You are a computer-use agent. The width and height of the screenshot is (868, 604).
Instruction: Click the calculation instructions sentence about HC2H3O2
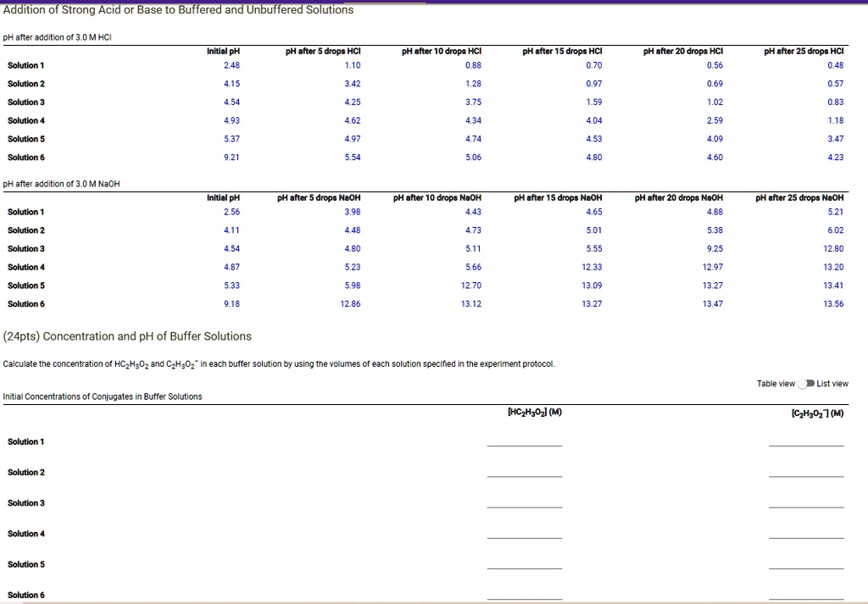[x=278, y=364]
